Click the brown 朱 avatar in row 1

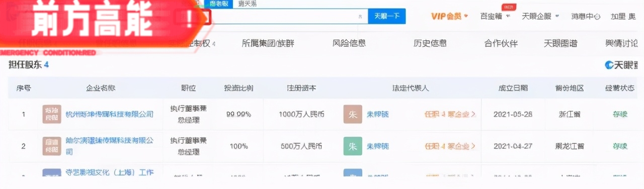coord(353,114)
